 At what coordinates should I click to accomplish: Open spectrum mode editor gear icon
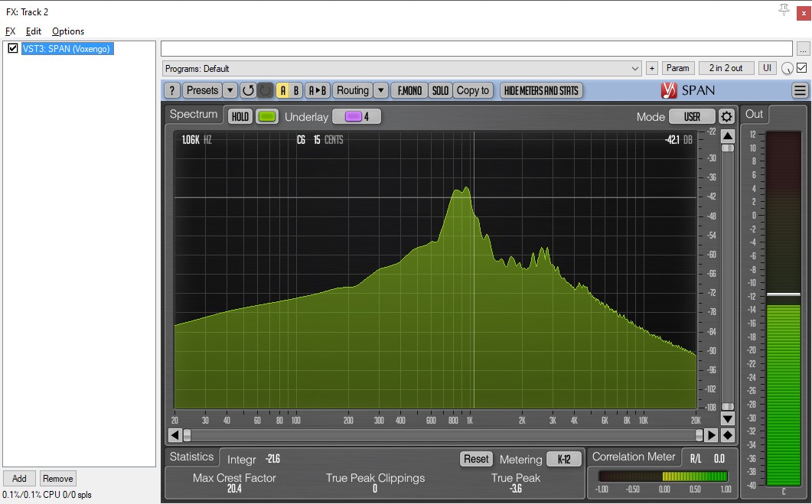click(x=726, y=116)
